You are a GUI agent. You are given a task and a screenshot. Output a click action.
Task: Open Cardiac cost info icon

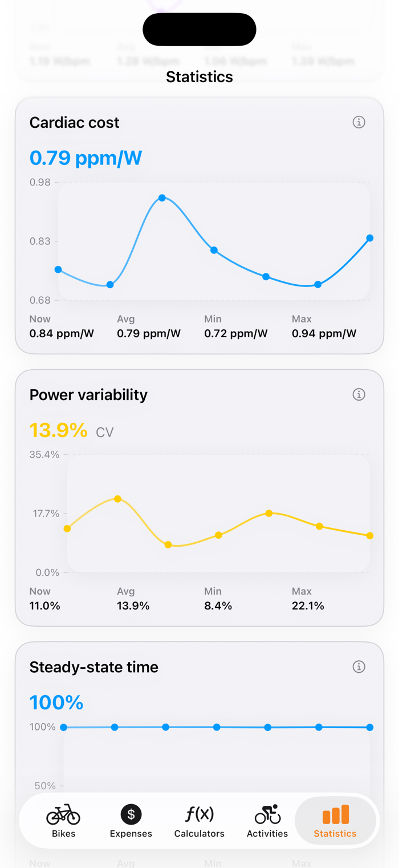(x=359, y=122)
